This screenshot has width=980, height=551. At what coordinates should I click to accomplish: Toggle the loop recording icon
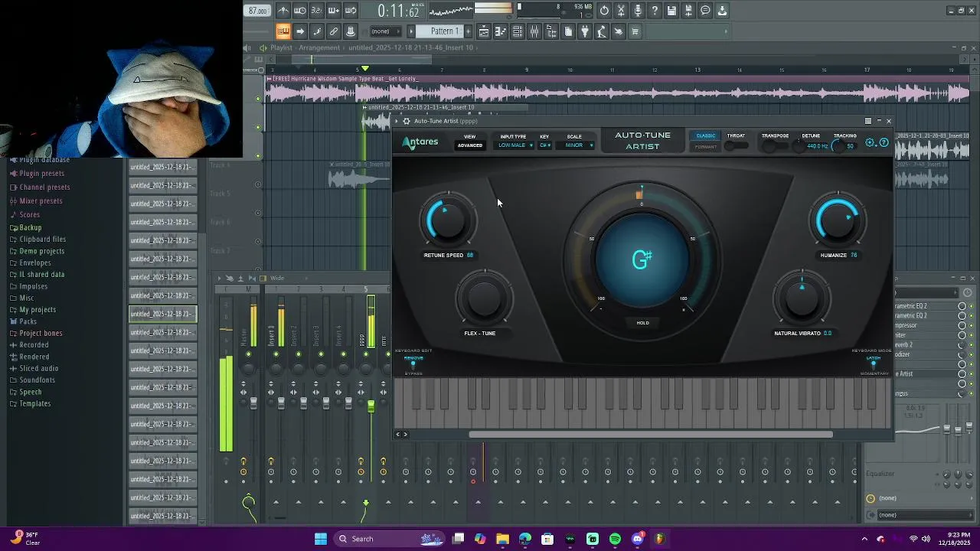[x=351, y=11]
